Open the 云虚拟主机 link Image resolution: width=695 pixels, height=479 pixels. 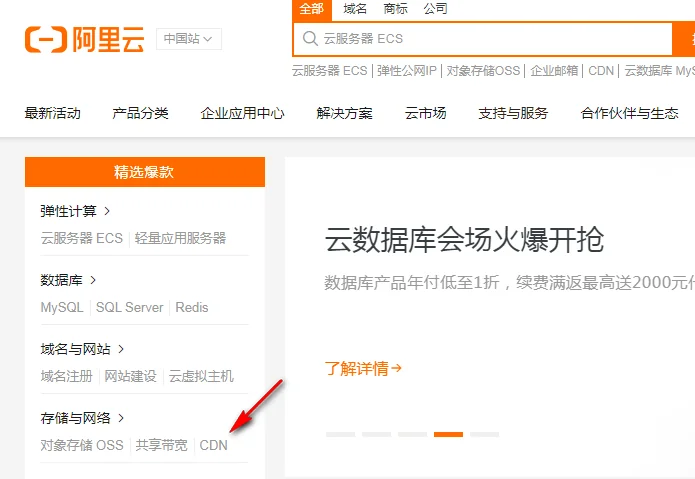coord(201,377)
